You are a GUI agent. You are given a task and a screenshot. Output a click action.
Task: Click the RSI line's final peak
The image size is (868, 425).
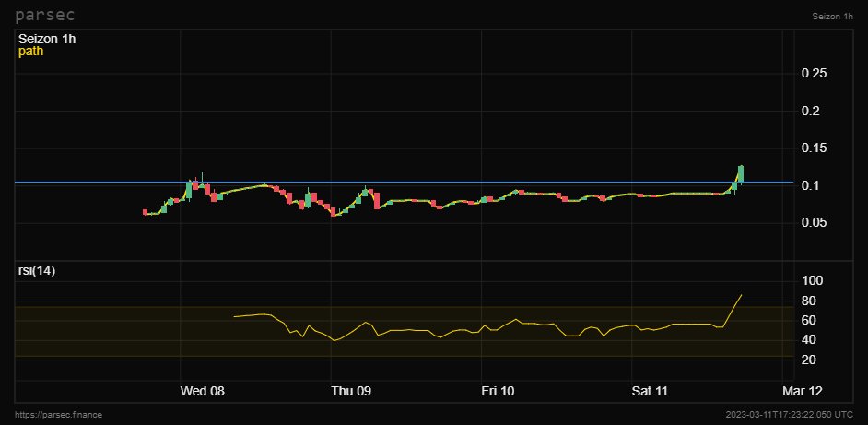[741, 295]
